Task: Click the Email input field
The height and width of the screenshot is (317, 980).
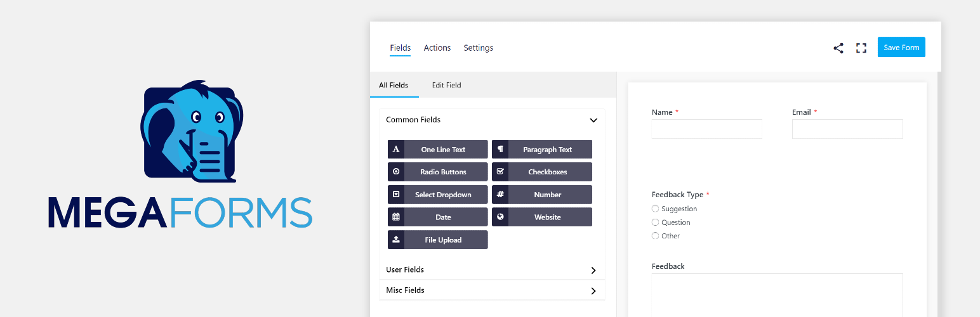Action: (847, 129)
